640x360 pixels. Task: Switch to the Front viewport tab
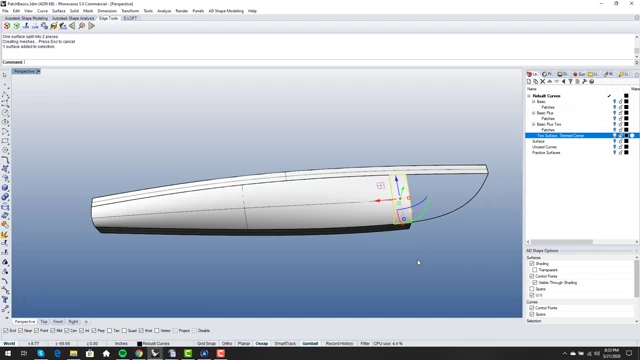58,322
